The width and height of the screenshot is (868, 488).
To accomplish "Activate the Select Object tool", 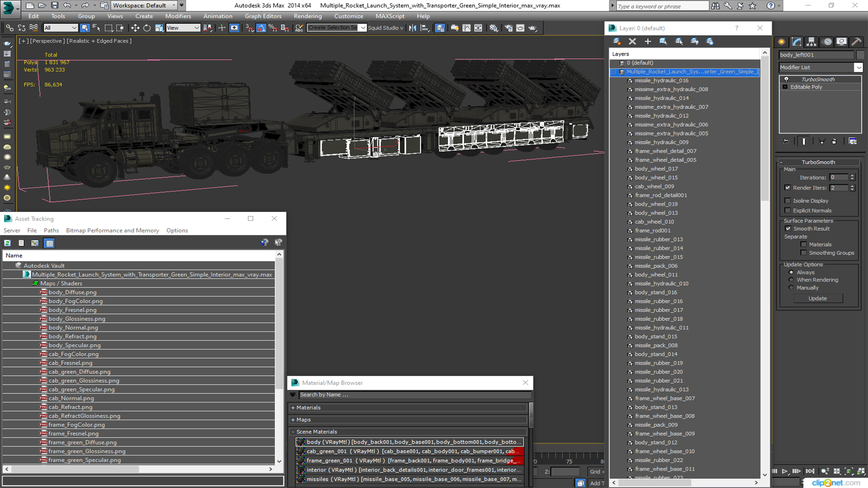I will click(x=85, y=28).
